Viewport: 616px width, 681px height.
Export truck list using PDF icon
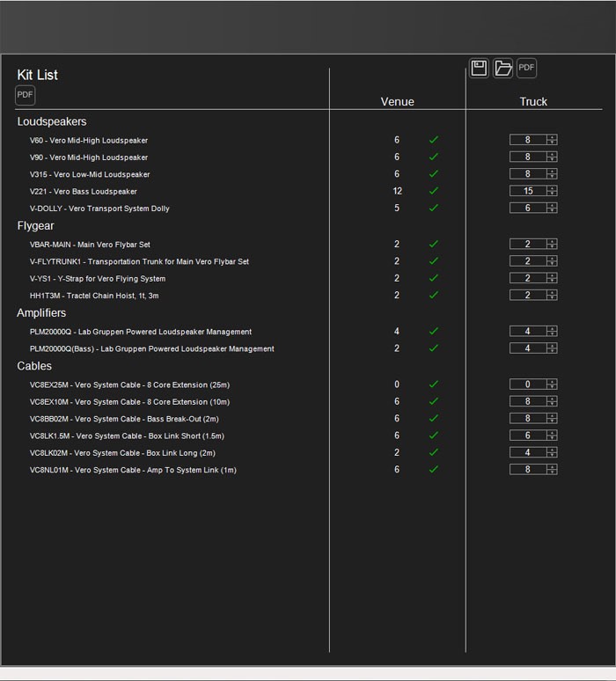pyautogui.click(x=526, y=69)
